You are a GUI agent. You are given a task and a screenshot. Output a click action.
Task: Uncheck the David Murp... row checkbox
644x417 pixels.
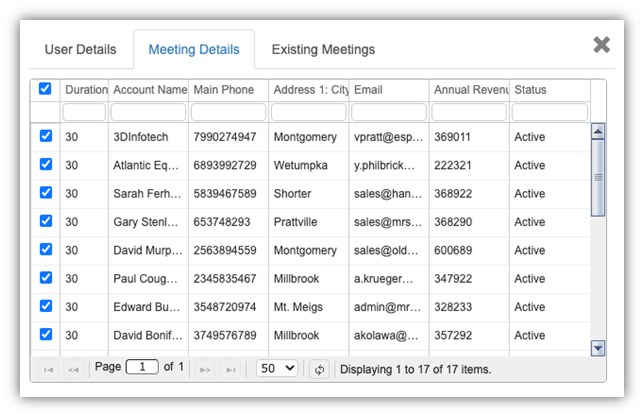[x=46, y=249]
